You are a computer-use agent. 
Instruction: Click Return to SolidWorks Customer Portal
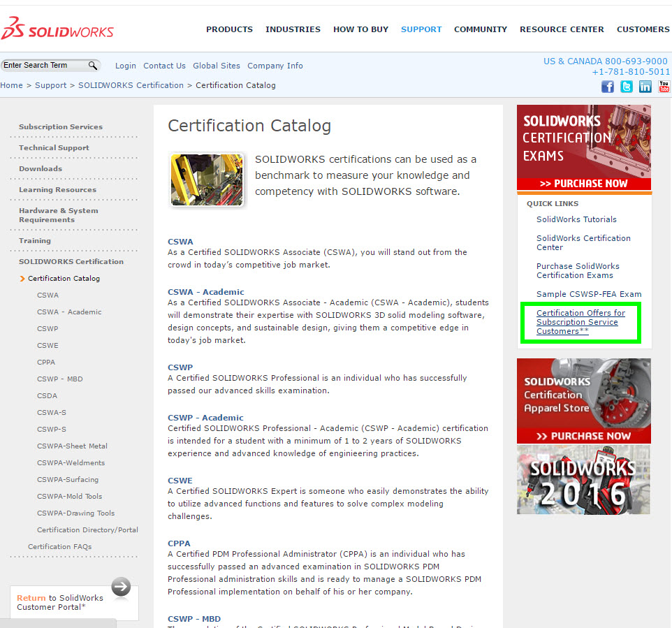60,602
